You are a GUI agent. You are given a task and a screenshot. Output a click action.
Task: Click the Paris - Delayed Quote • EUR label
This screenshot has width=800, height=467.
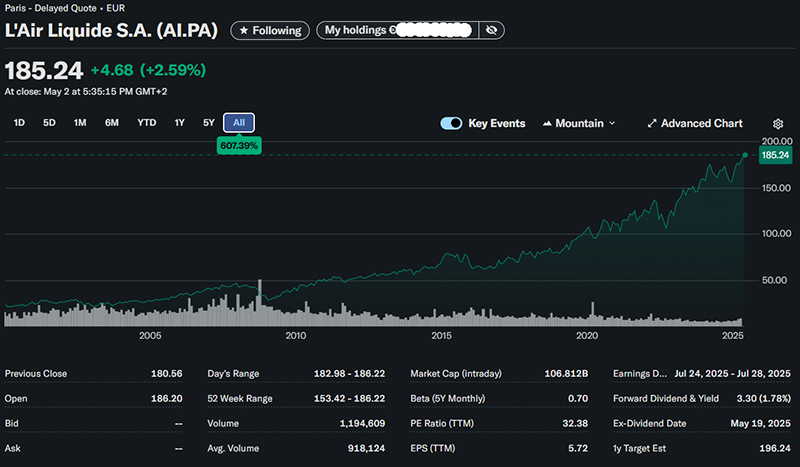pos(65,8)
